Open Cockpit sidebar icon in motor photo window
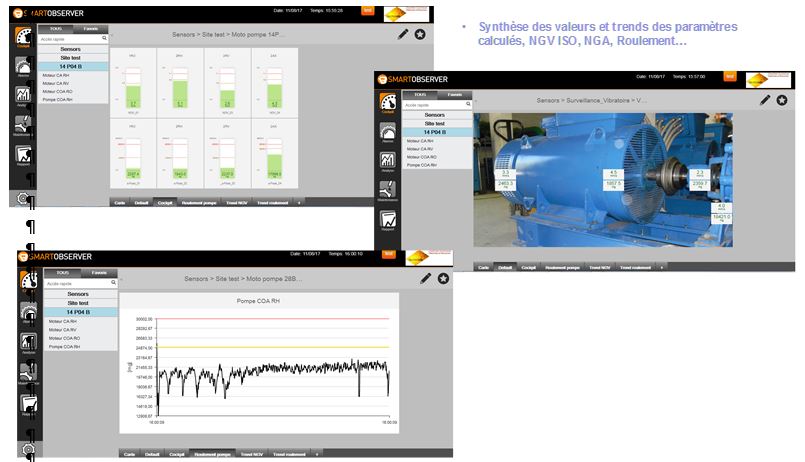805x462 pixels. pos(388,103)
